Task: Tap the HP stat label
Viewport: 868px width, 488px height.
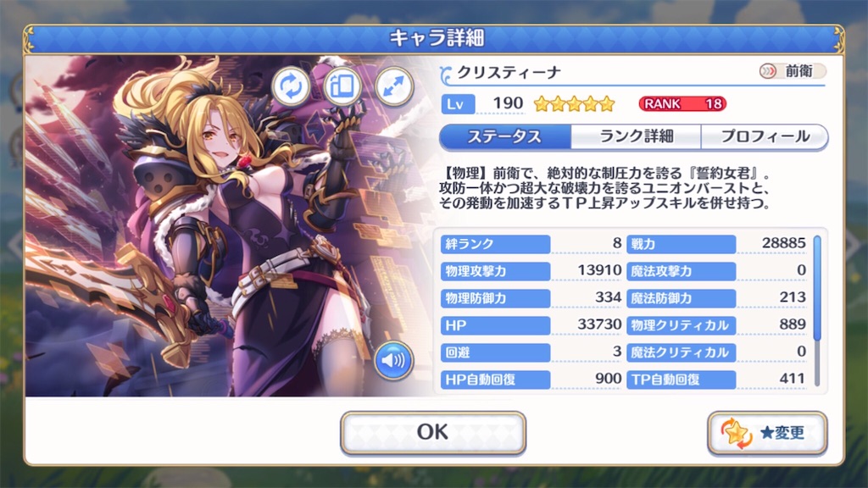Action: tap(495, 325)
